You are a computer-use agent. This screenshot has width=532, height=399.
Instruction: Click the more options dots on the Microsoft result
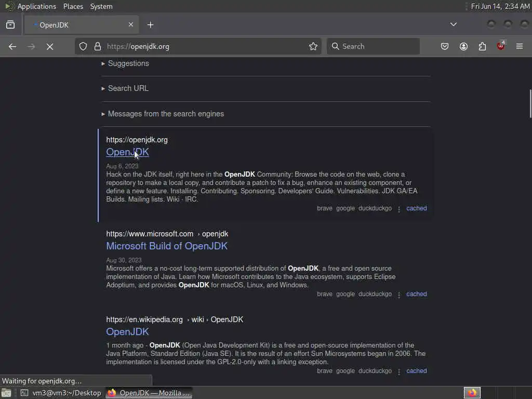[x=399, y=295]
